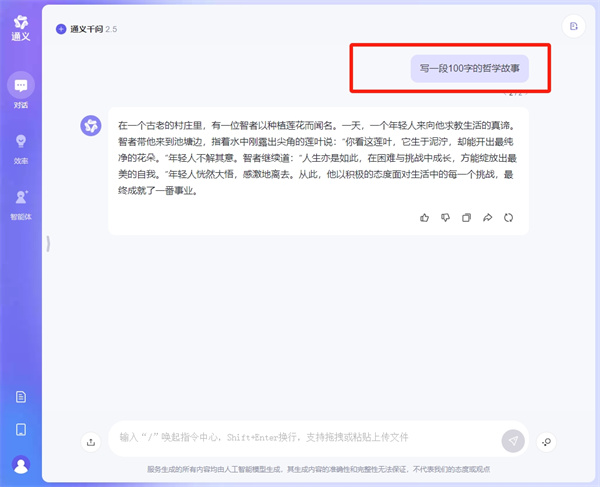
Task: Select the user message about 哲学故事
Action: coord(469,68)
